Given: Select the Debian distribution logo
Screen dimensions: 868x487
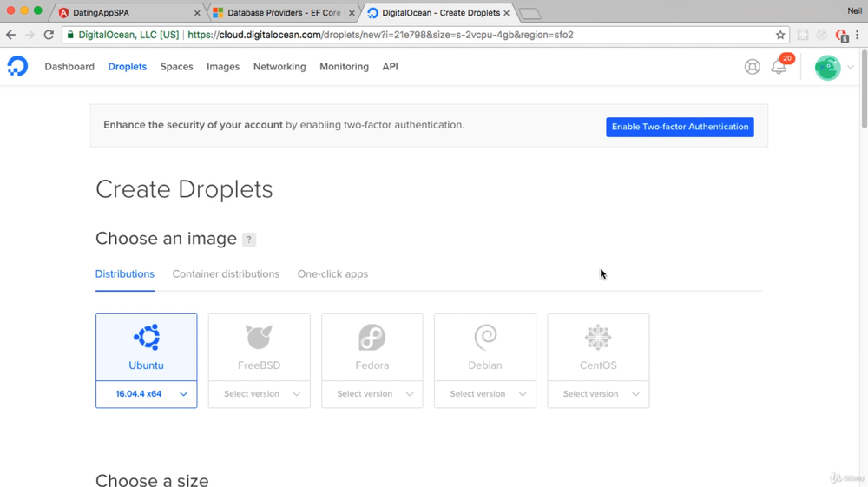Looking at the screenshot, I should point(485,337).
